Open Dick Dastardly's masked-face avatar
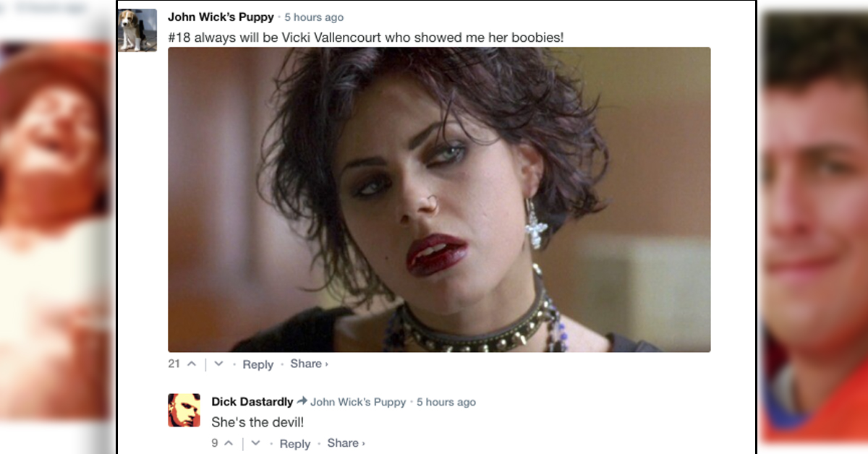This screenshot has height=454, width=868. 184,410
